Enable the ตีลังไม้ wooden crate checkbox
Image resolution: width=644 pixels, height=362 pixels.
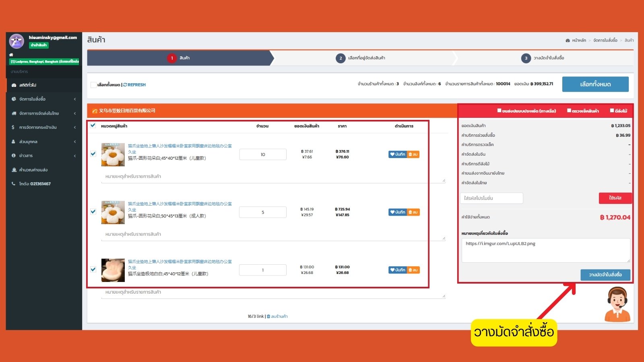(x=612, y=111)
